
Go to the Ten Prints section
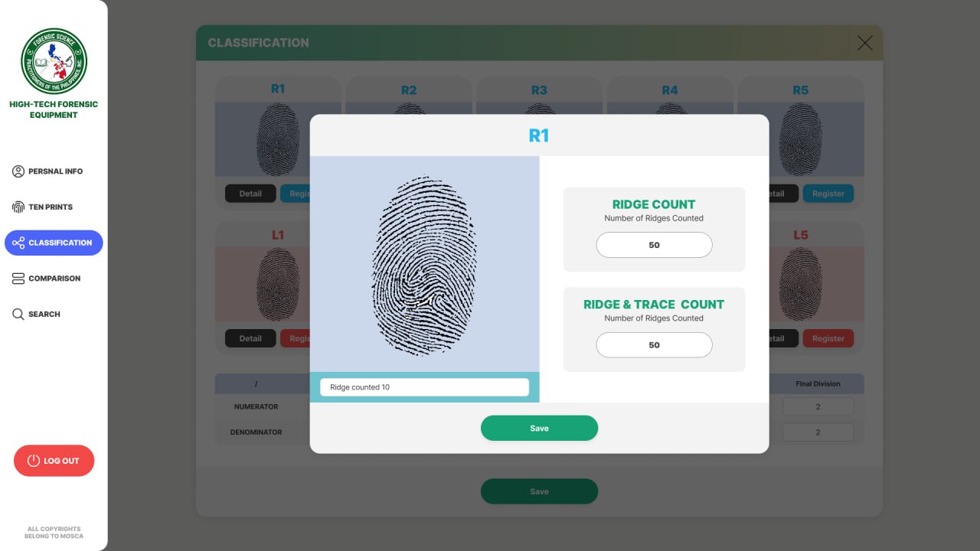click(x=54, y=207)
